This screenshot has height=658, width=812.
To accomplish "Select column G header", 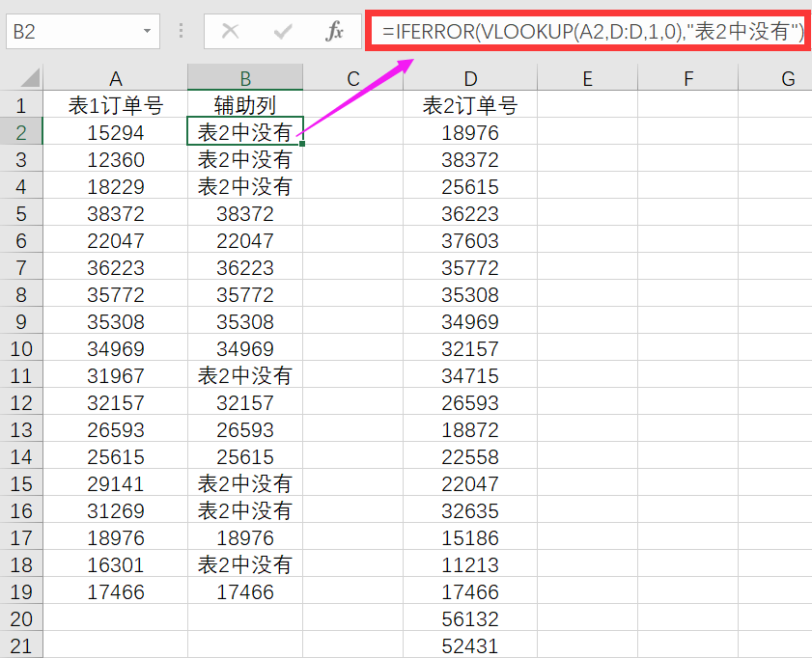I will pyautogui.click(x=775, y=78).
